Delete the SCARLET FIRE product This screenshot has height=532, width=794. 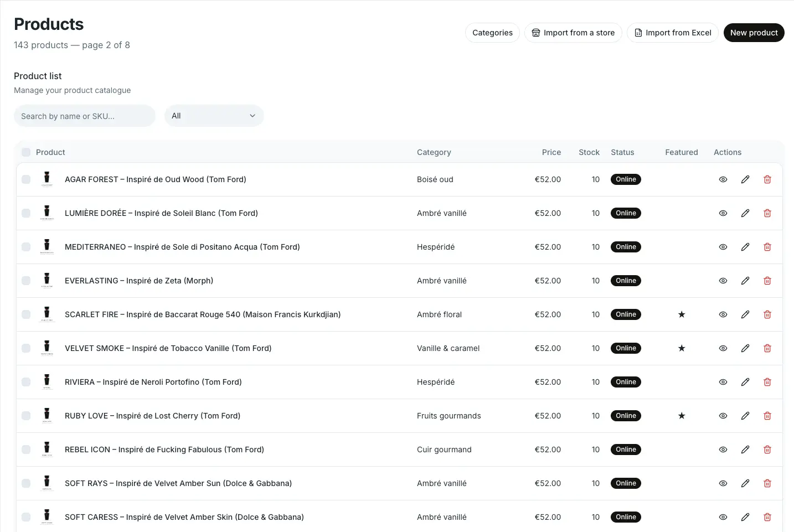pyautogui.click(x=767, y=314)
